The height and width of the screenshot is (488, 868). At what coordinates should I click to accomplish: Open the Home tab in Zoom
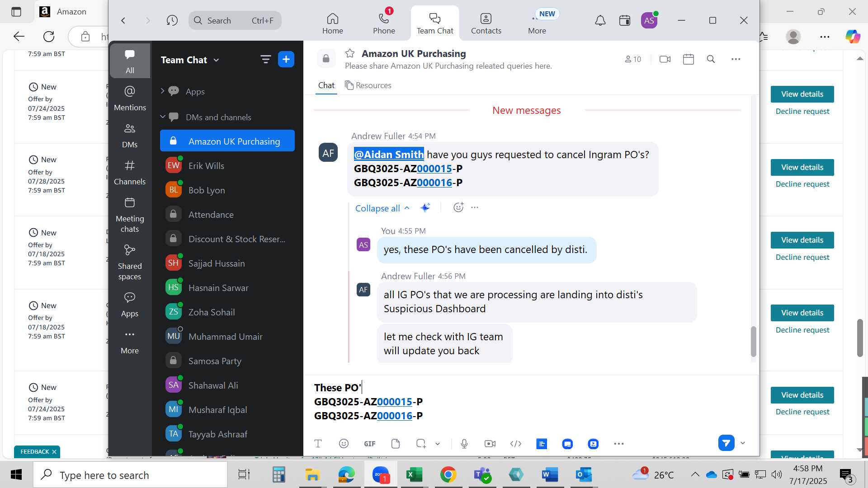332,23
